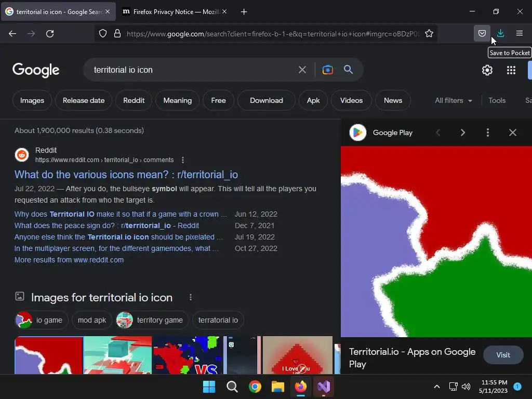Open Google quick settings gear

[x=487, y=70]
